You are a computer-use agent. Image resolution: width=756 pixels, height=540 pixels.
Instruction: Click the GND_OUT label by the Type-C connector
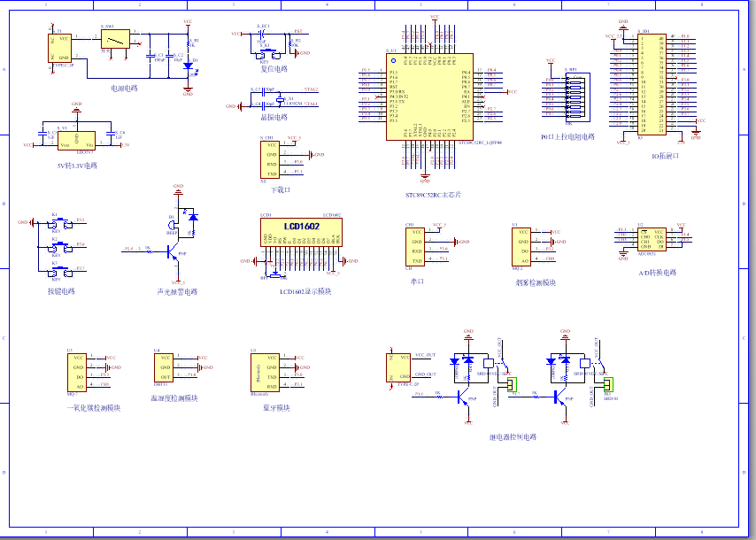(x=426, y=374)
